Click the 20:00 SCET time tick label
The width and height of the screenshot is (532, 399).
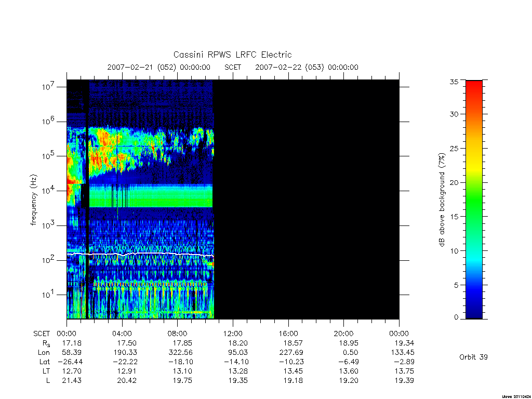coord(343,334)
